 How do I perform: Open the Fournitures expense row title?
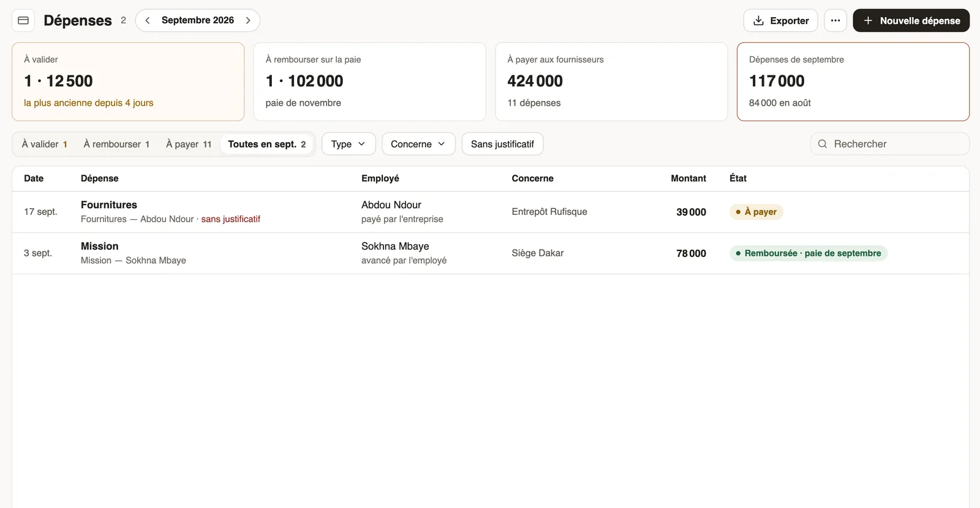(109, 204)
